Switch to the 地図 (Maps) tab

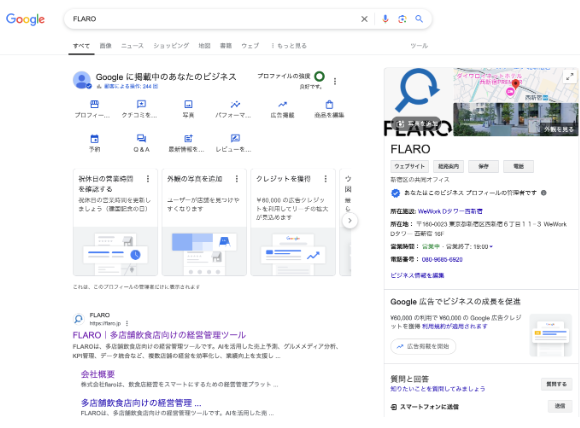click(204, 46)
